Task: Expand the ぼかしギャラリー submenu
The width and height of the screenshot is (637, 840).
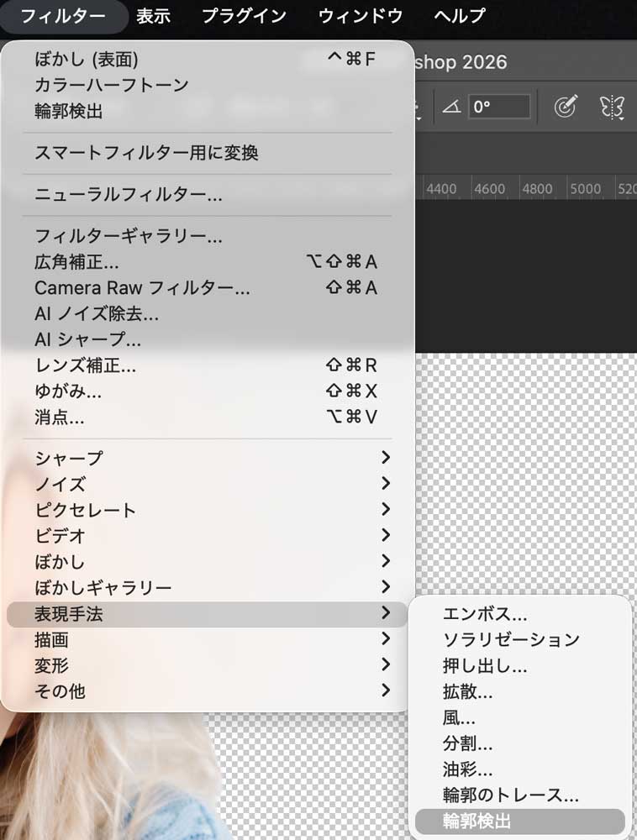Action: 208,588
